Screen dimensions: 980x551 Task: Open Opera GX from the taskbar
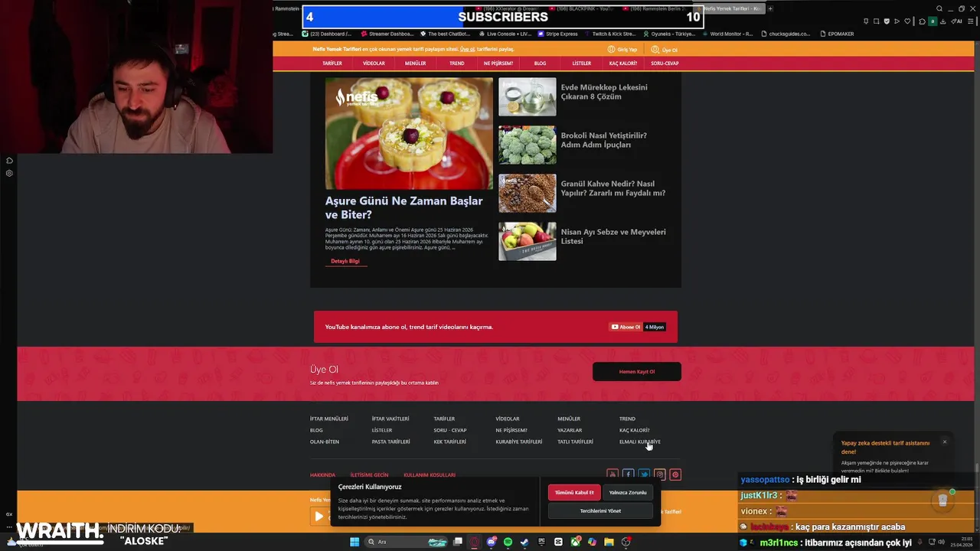[x=475, y=542]
